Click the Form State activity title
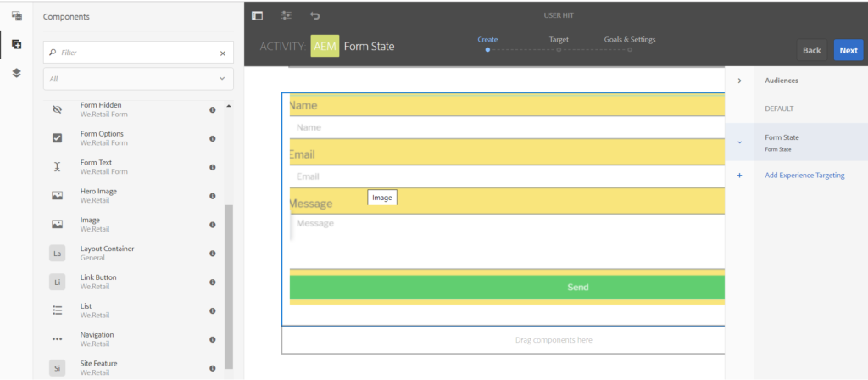Viewport: 868px width, 380px height. pos(370,47)
